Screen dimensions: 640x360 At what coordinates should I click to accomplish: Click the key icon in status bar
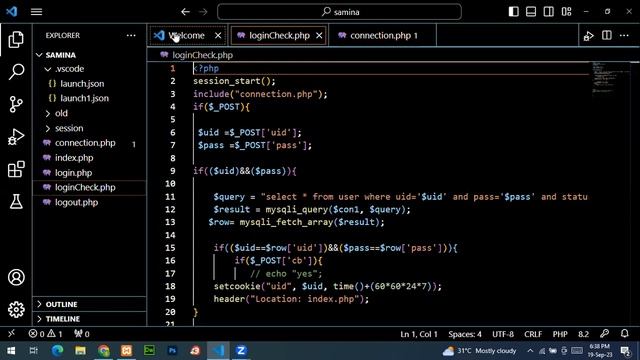tap(604, 333)
